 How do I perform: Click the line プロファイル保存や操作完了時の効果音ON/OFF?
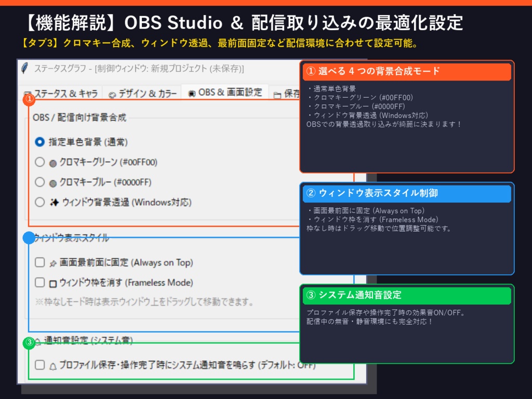point(386,312)
